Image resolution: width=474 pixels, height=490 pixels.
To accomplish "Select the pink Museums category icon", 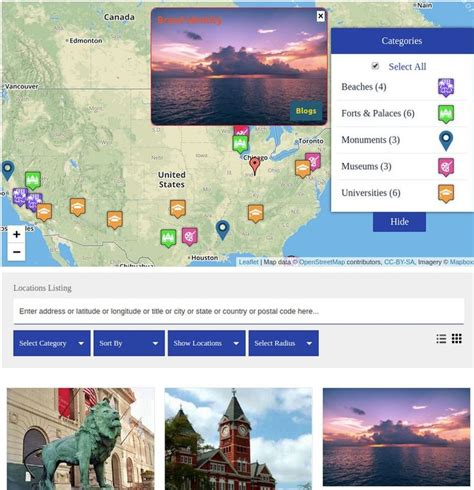I will [446, 167].
